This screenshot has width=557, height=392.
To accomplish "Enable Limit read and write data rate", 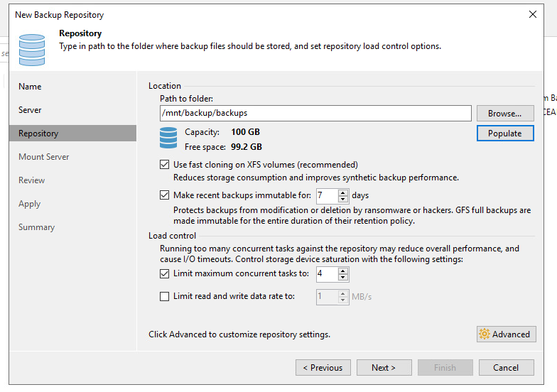I will (165, 297).
